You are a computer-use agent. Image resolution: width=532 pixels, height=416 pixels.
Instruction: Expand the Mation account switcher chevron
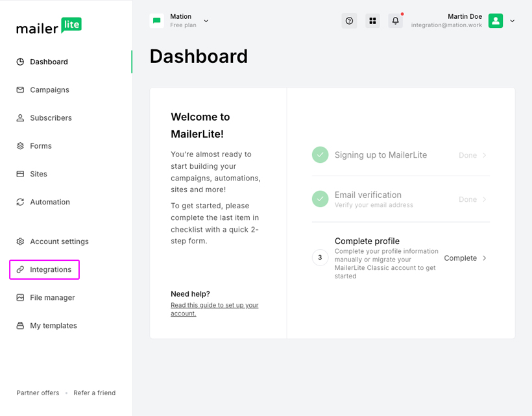[206, 21]
